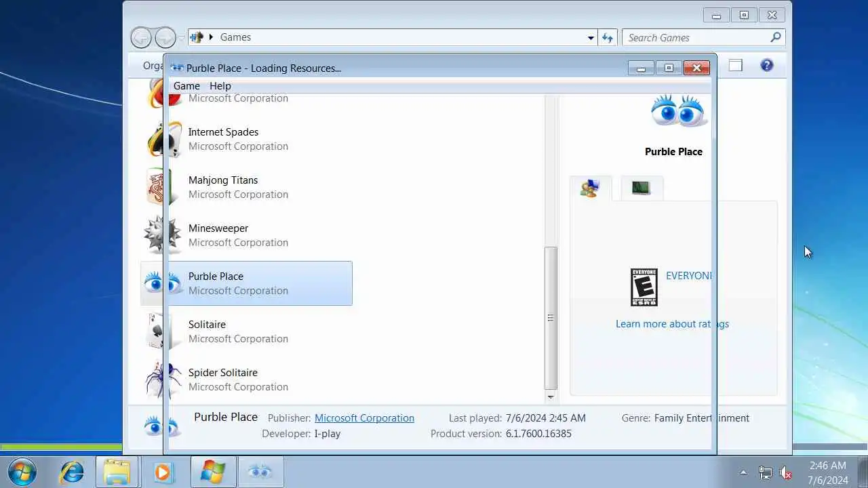Open the performance tab in preview pane

[x=641, y=188]
